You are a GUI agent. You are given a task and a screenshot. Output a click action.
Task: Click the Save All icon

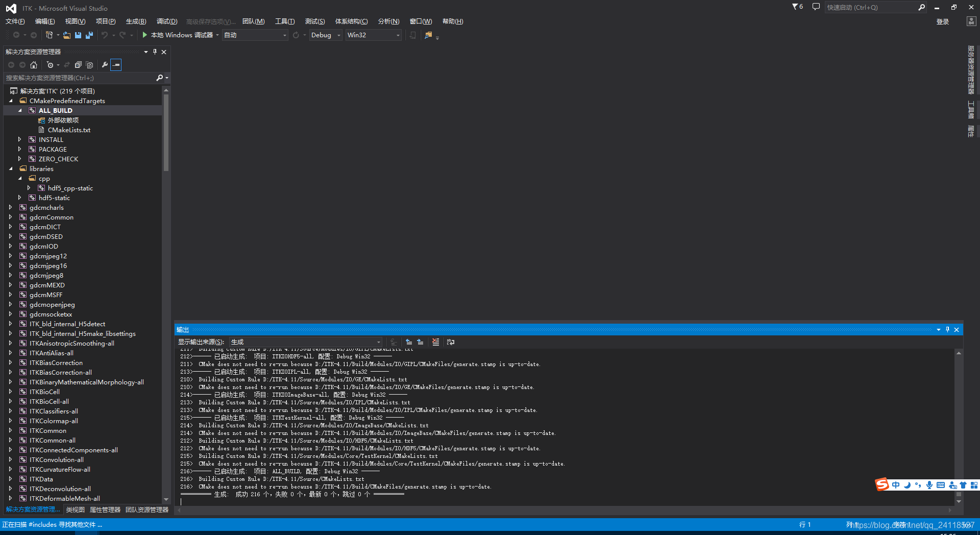coord(89,35)
